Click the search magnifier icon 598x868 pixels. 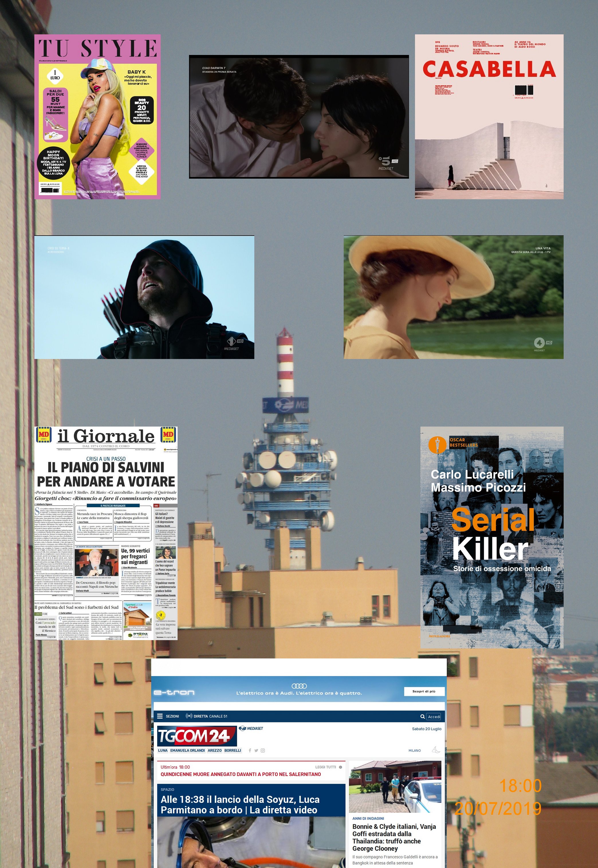[422, 716]
